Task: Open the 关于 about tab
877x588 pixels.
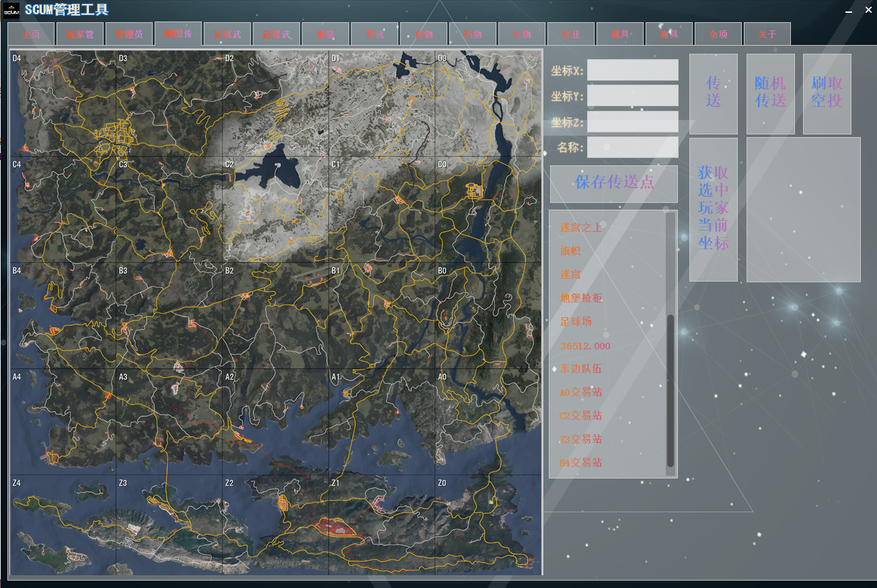Action: coord(767,34)
